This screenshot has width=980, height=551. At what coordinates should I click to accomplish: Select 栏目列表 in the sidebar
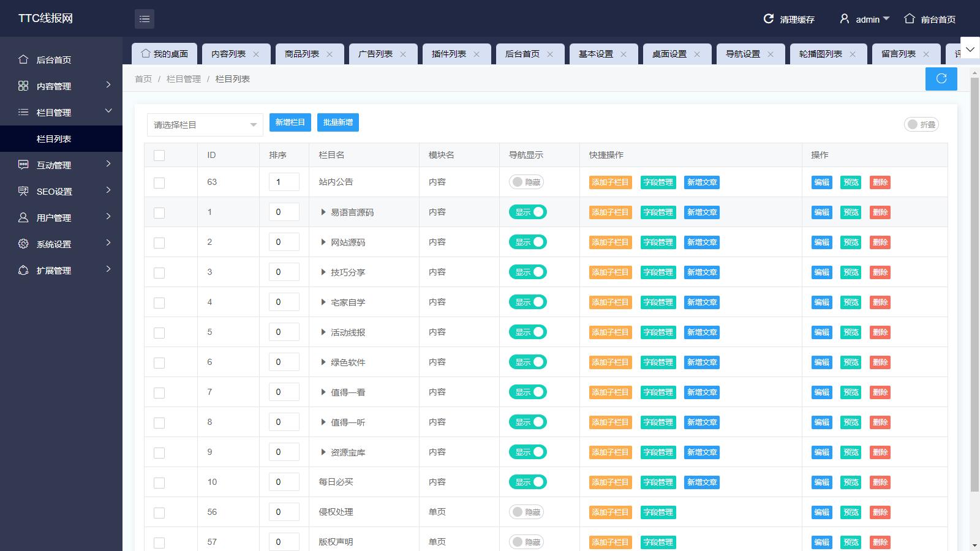click(54, 139)
